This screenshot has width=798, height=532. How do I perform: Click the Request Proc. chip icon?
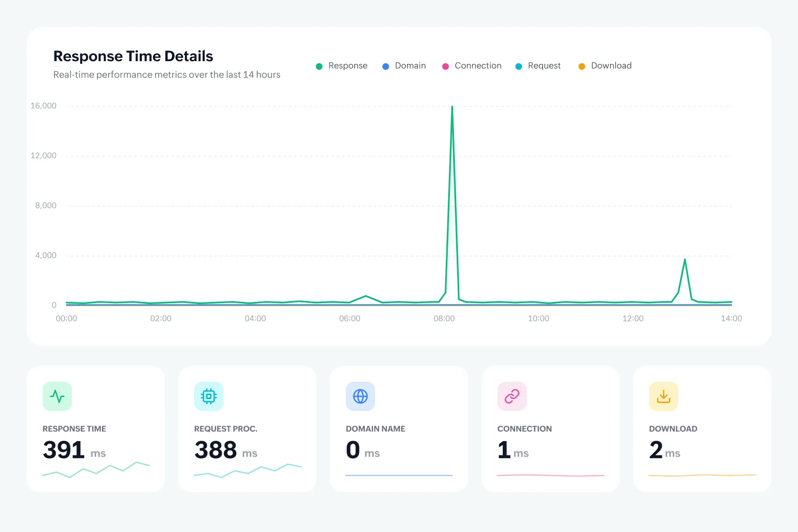point(209,396)
